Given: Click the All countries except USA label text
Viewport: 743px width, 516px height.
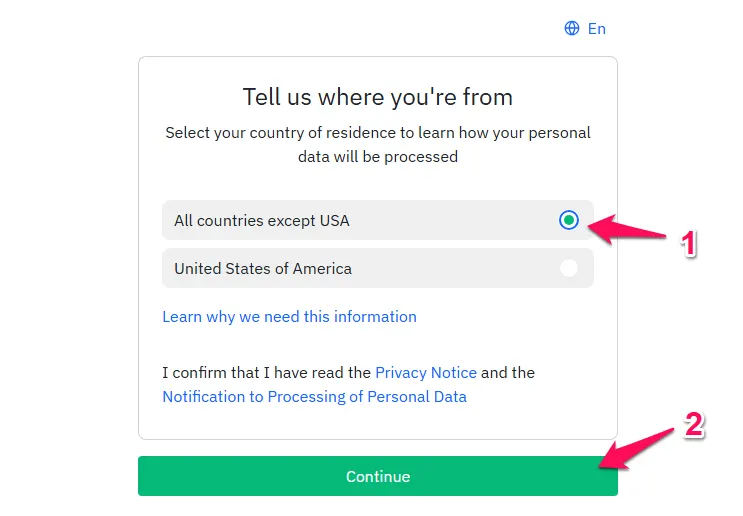Looking at the screenshot, I should tap(262, 221).
